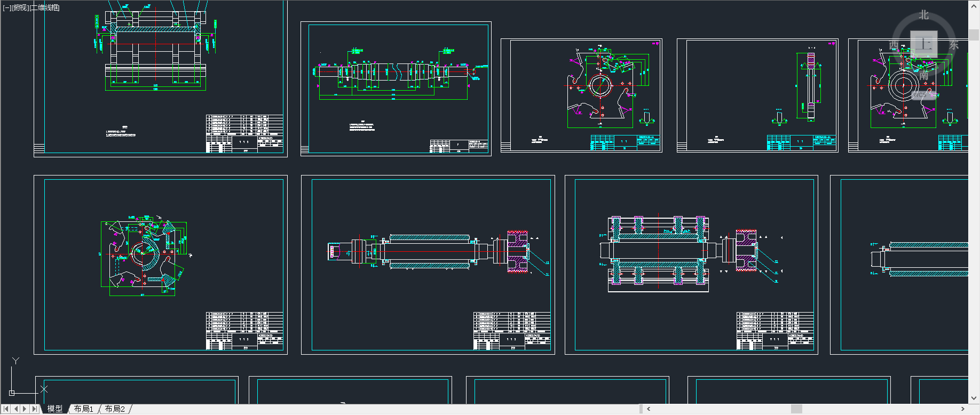Click 南 south on the ViewCube compass
The image size is (980, 415).
pyautogui.click(x=924, y=75)
